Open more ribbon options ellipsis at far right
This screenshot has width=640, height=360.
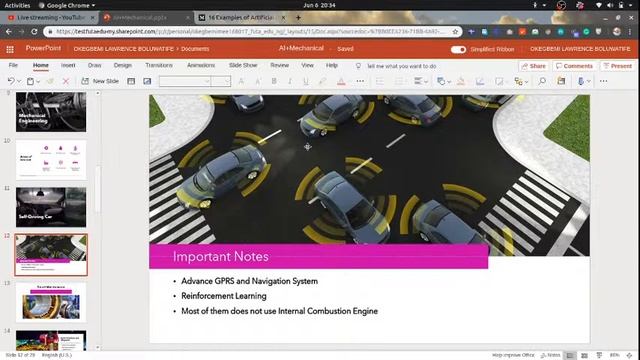coord(603,81)
